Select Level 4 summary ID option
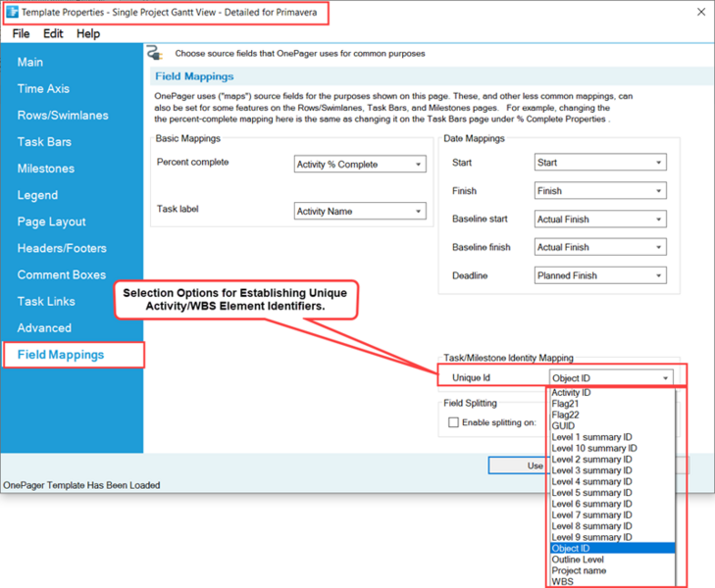The width and height of the screenshot is (715, 588). 611,482
